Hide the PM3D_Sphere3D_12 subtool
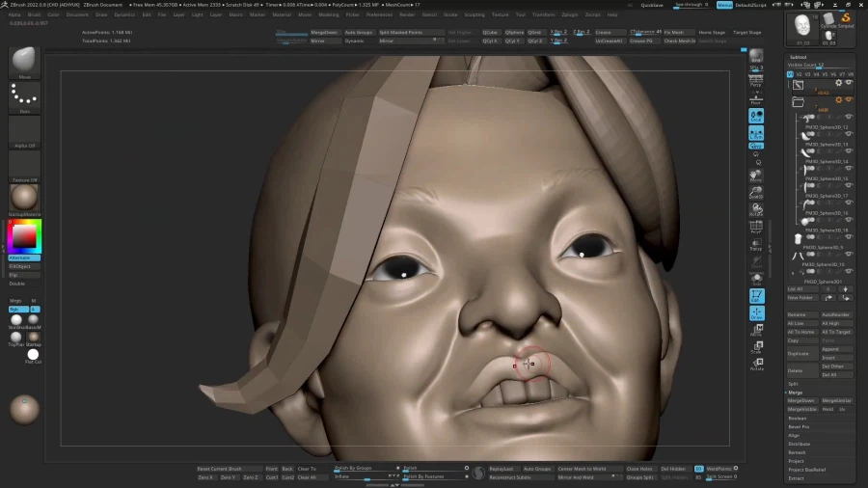This screenshot has height=488, width=868. click(850, 117)
